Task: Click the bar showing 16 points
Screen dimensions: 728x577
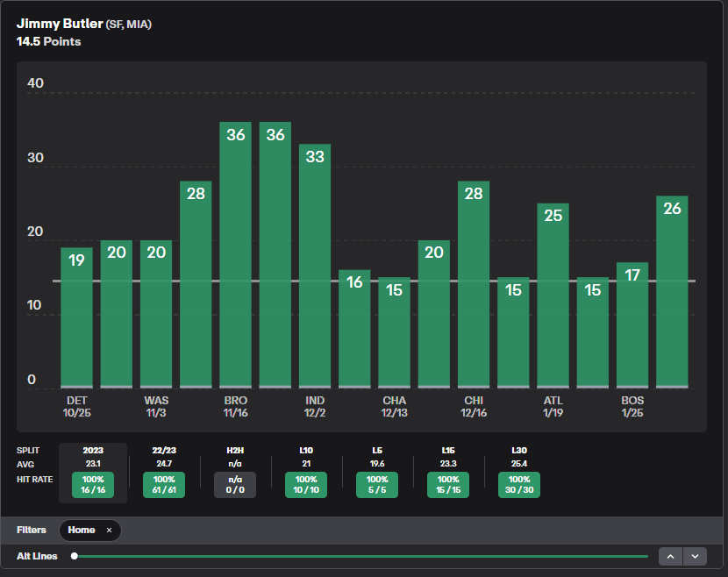Action: [x=354, y=329]
